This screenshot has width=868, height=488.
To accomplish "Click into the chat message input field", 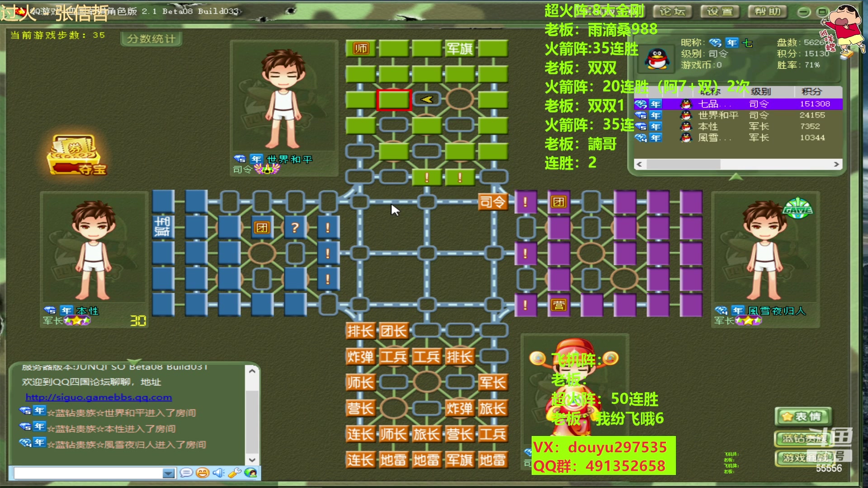I will pyautogui.click(x=88, y=473).
